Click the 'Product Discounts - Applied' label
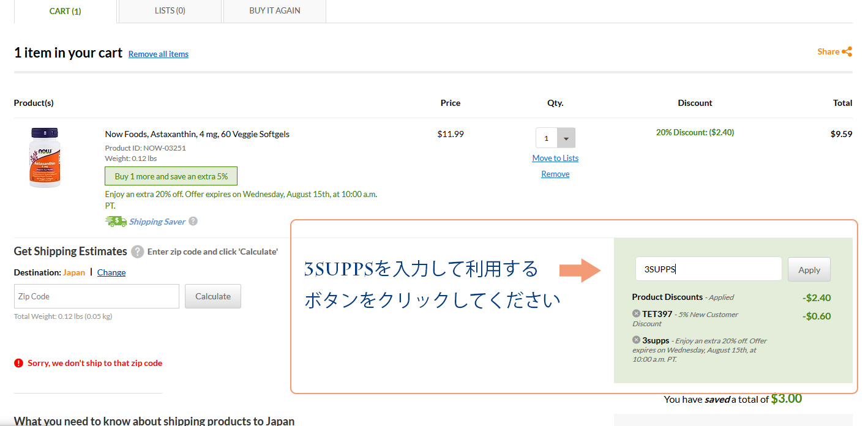This screenshot has height=426, width=868. click(683, 297)
